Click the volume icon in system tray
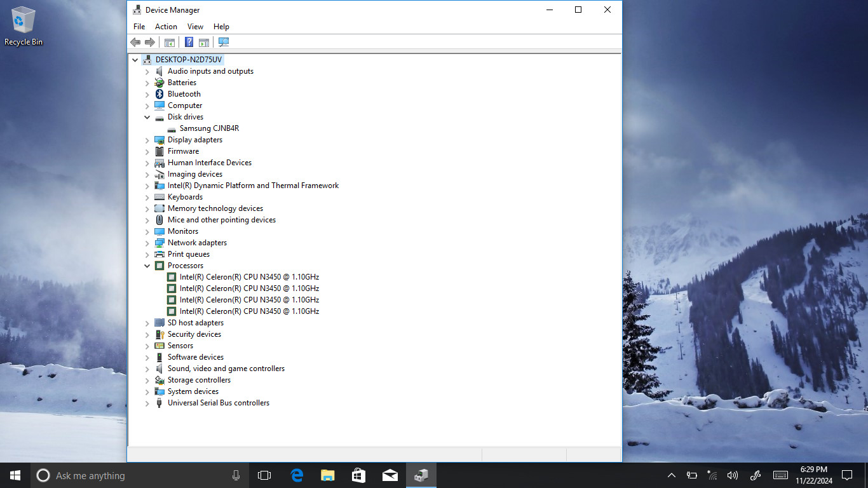This screenshot has width=868, height=488. 733,475
